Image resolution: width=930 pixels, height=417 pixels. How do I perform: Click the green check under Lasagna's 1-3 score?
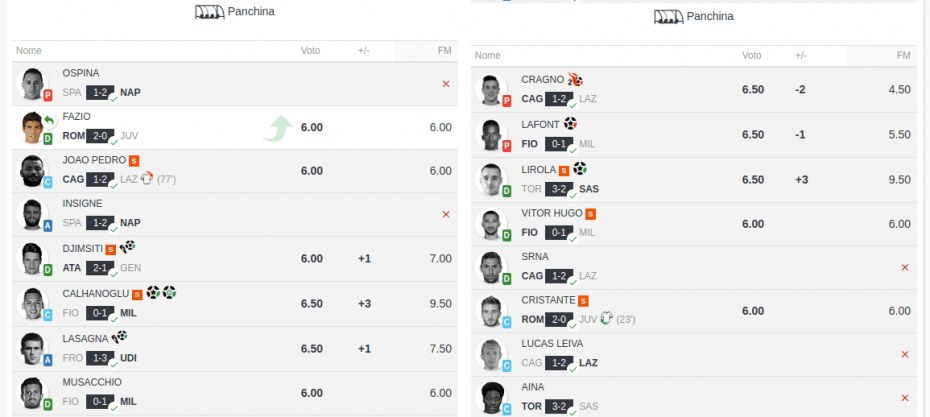pos(114,364)
